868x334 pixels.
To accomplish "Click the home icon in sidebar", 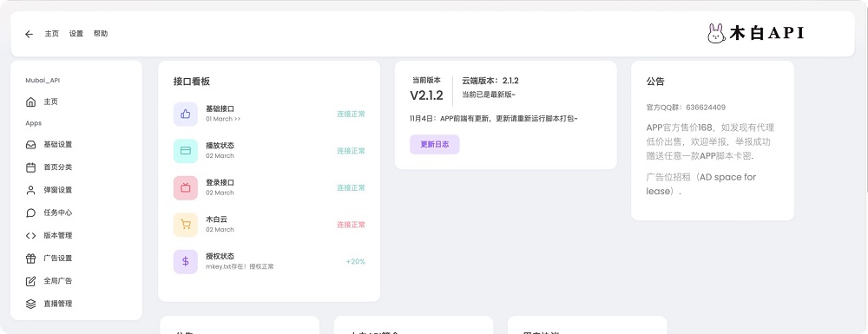I will (x=31, y=102).
